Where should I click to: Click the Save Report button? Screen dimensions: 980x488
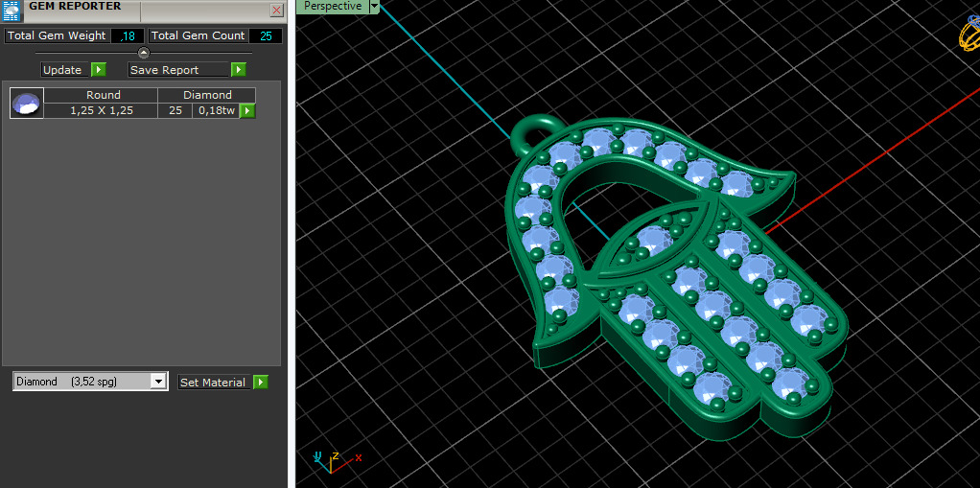click(x=178, y=70)
